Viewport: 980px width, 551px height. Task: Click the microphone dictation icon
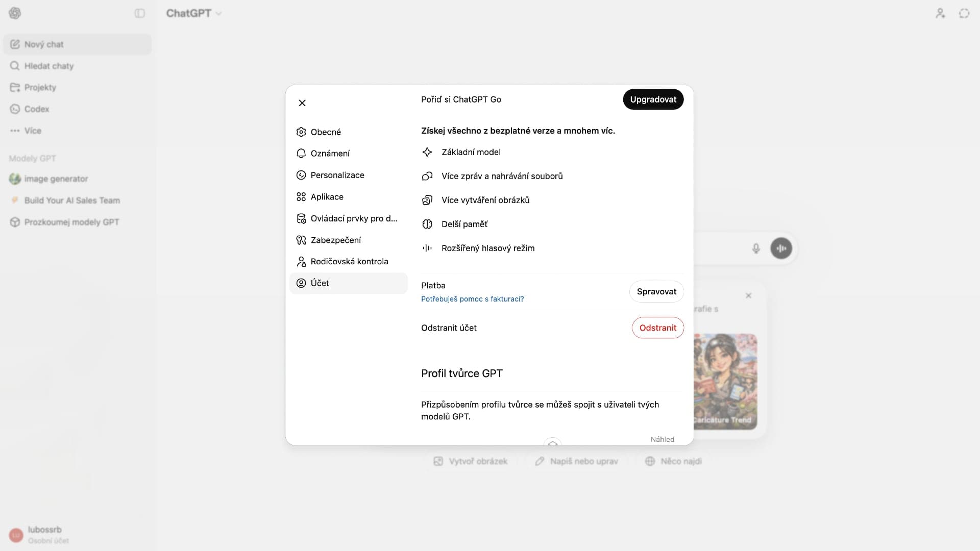pyautogui.click(x=756, y=248)
